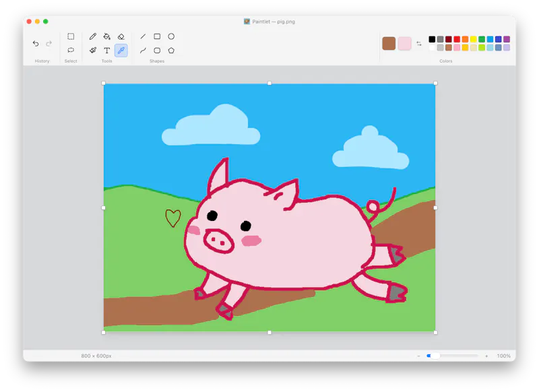539x392 pixels.
Task: Undo the last action
Action: (36, 43)
